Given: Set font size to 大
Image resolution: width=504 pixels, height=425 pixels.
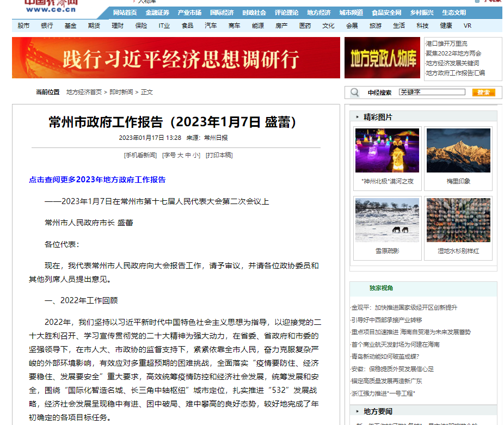Looking at the screenshot, I should click(x=180, y=155).
